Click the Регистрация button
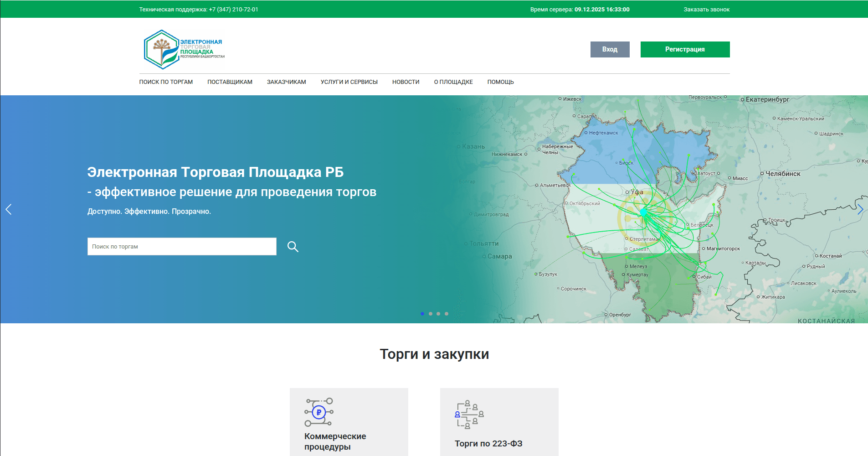868x456 pixels. [685, 49]
